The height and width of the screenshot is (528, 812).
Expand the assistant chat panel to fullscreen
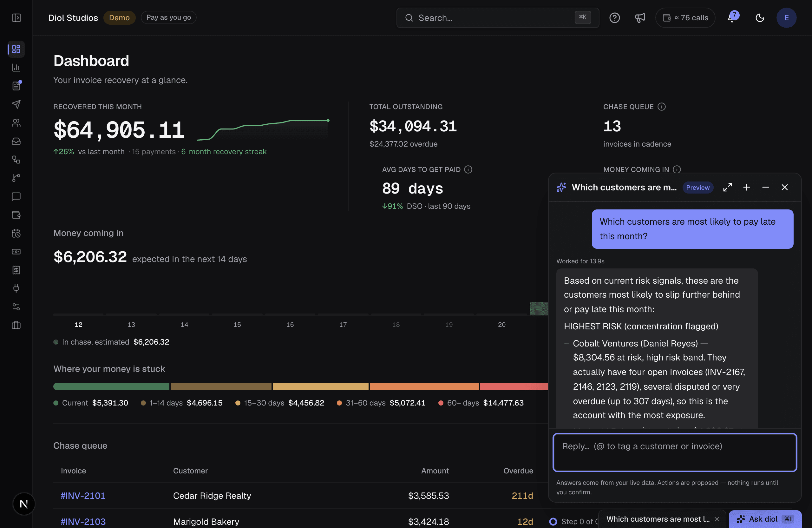(727, 188)
